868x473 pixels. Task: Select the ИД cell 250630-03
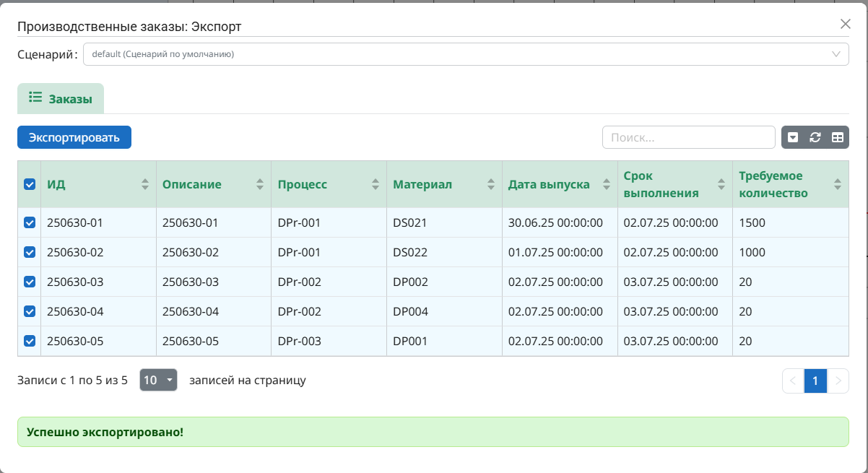pos(99,282)
